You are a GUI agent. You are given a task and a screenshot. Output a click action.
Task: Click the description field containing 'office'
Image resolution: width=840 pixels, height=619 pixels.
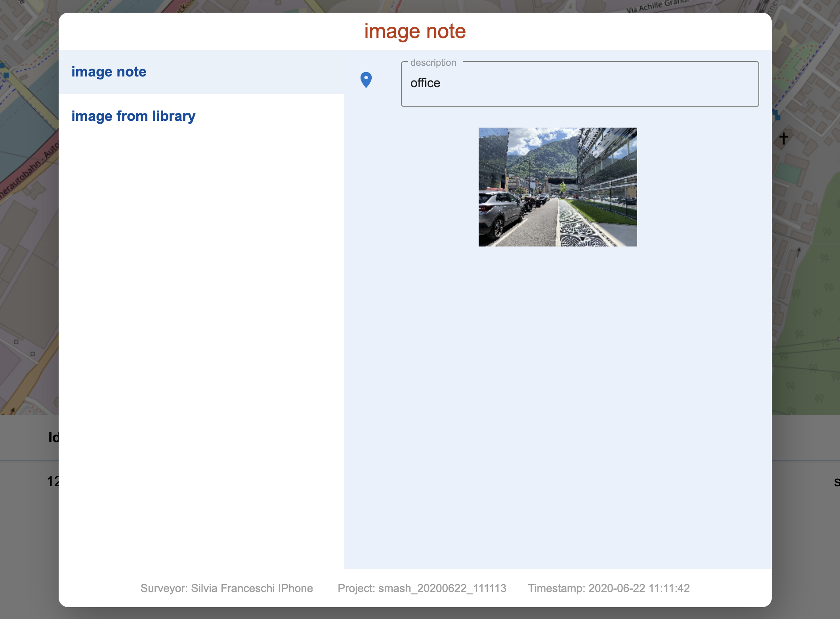point(580,84)
